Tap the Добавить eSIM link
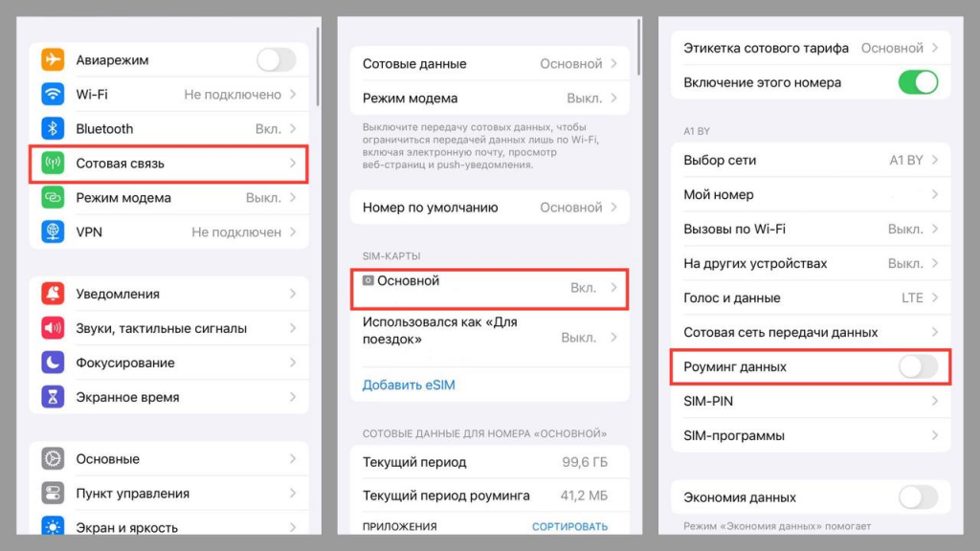The width and height of the screenshot is (980, 551). [x=409, y=385]
